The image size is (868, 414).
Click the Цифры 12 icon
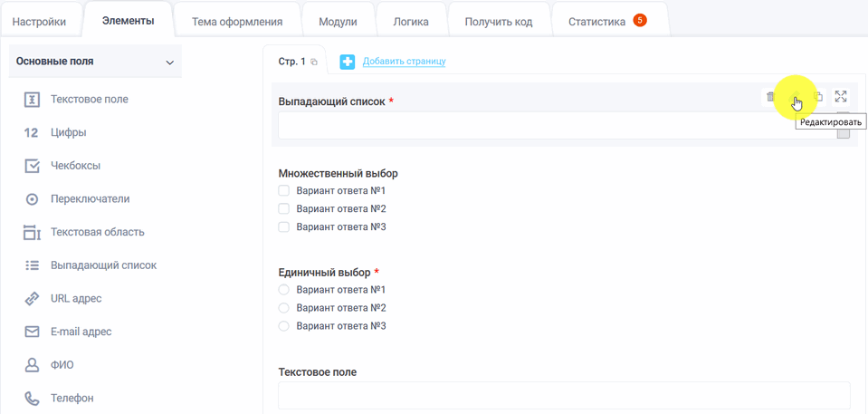(x=32, y=133)
